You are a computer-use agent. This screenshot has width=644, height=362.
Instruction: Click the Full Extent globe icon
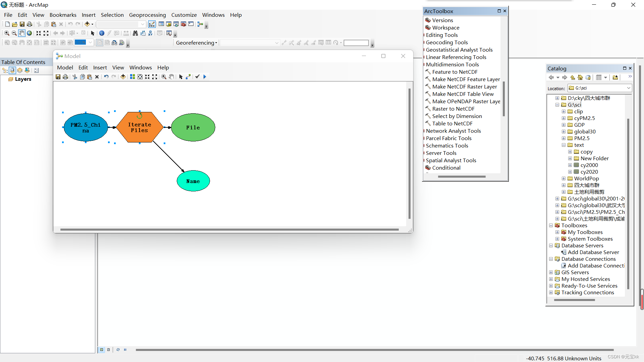(30, 33)
